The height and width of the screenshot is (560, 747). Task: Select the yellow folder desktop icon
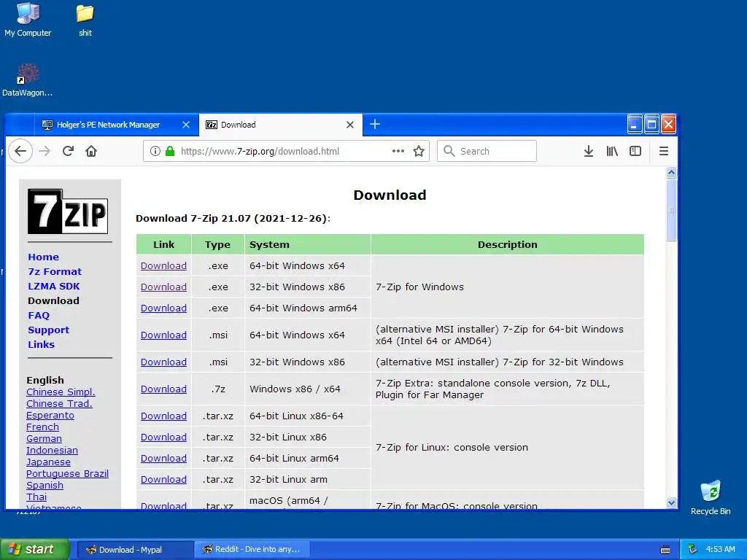(x=85, y=20)
